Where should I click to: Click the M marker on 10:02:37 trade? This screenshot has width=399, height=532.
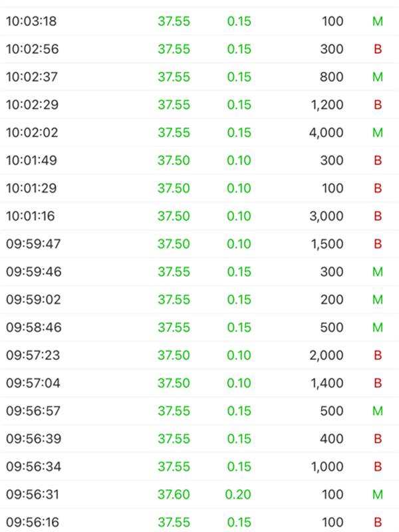point(378,77)
